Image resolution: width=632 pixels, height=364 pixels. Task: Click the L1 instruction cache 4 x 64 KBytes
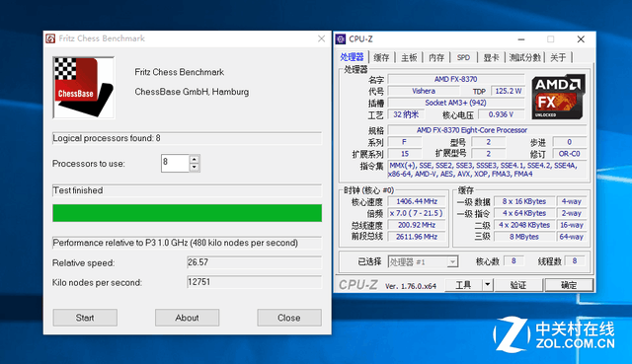(x=524, y=213)
